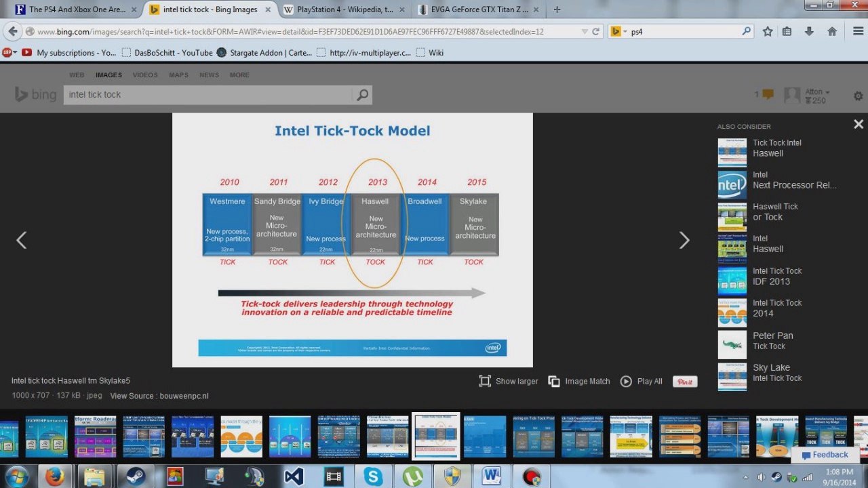Viewport: 868px width, 488px height.
Task: Click the Bing search box containing intel tick tock
Action: pos(210,95)
